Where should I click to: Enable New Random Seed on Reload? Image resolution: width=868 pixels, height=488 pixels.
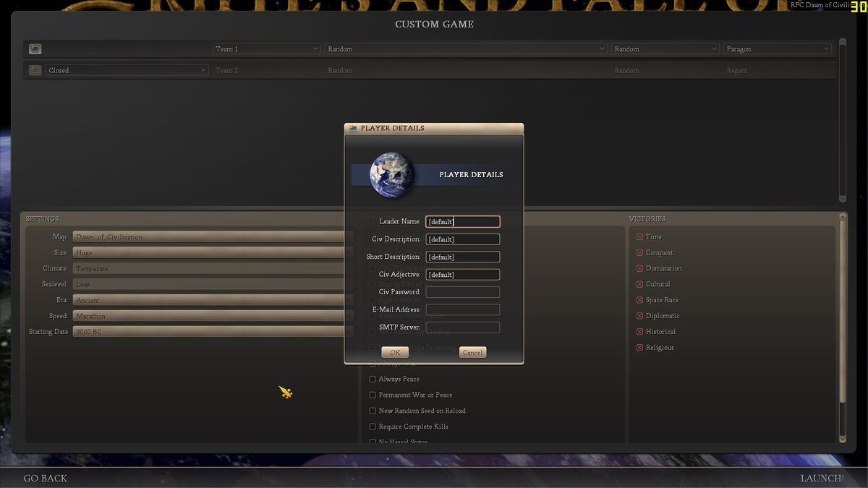coord(373,411)
